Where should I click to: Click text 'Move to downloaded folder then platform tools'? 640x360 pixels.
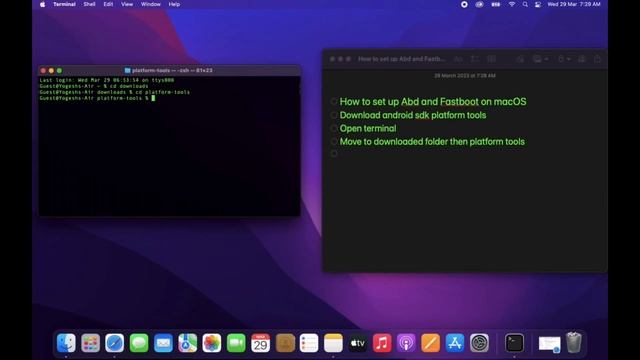(x=432, y=142)
